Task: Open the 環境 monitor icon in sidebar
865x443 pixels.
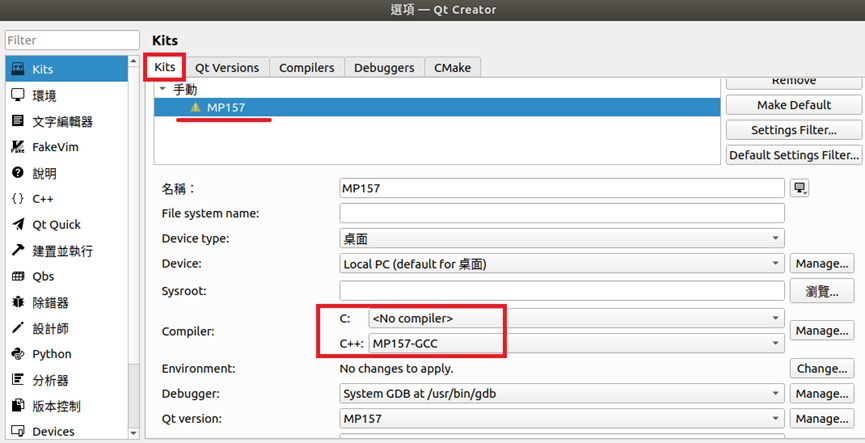Action: click(x=18, y=95)
